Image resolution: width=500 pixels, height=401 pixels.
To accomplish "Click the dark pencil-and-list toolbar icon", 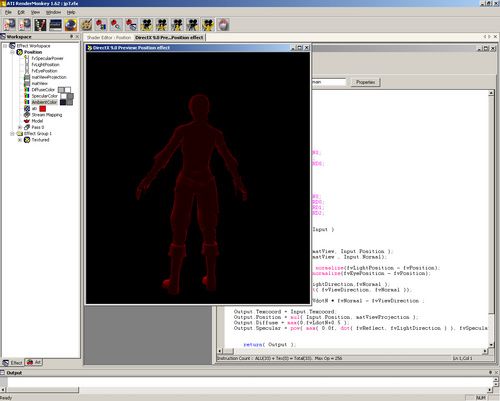I will (x=40, y=25).
